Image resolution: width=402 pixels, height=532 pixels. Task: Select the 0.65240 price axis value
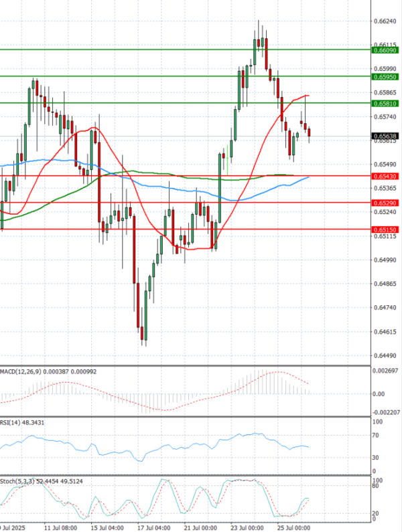(x=385, y=212)
